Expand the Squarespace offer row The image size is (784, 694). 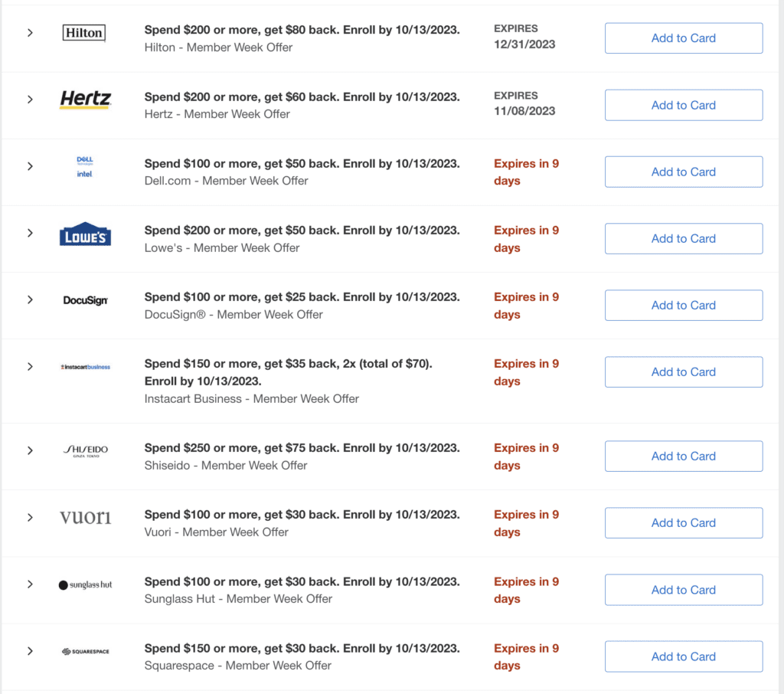click(30, 650)
